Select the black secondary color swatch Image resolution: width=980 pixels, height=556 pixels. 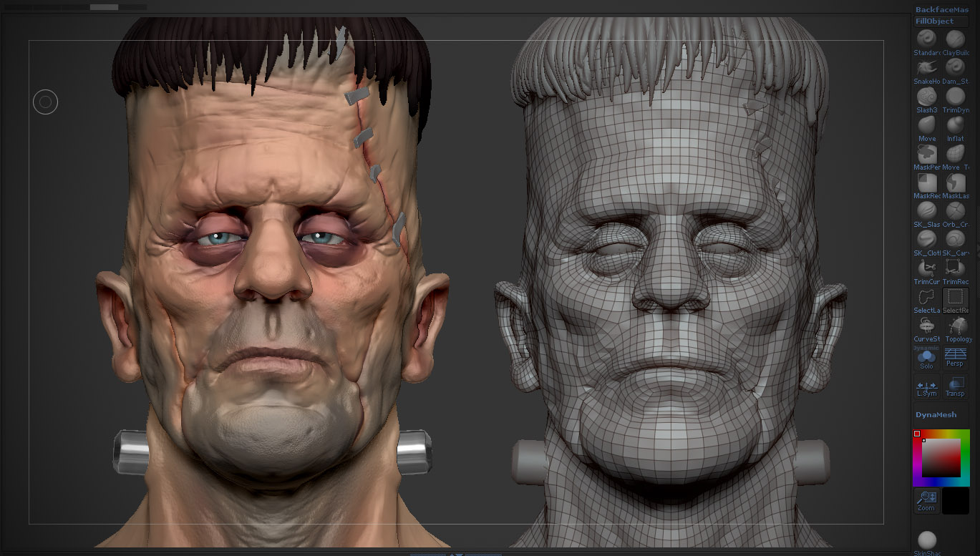point(956,501)
